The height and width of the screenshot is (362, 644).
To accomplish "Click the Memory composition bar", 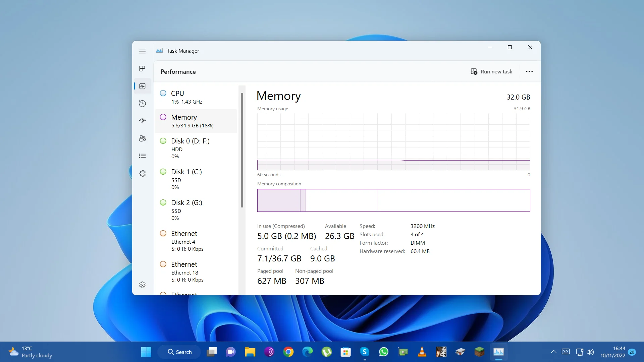I will click(x=393, y=200).
